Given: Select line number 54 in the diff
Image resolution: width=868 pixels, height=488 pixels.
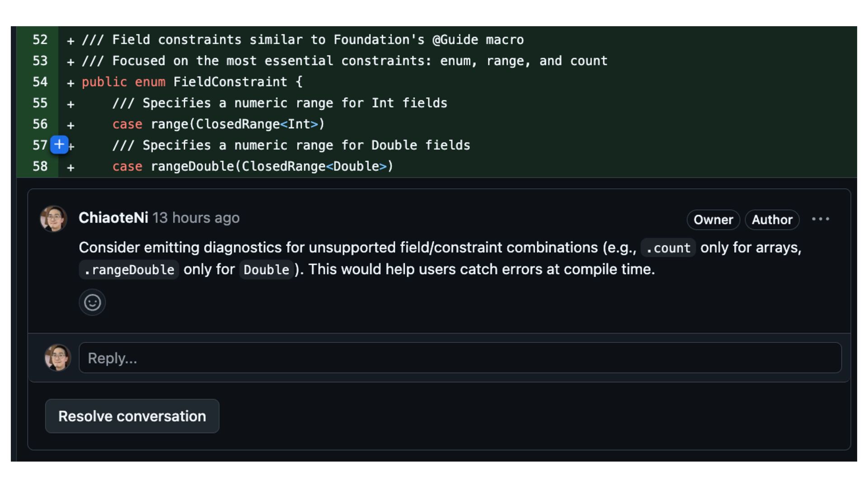Looking at the screenshot, I should point(40,82).
